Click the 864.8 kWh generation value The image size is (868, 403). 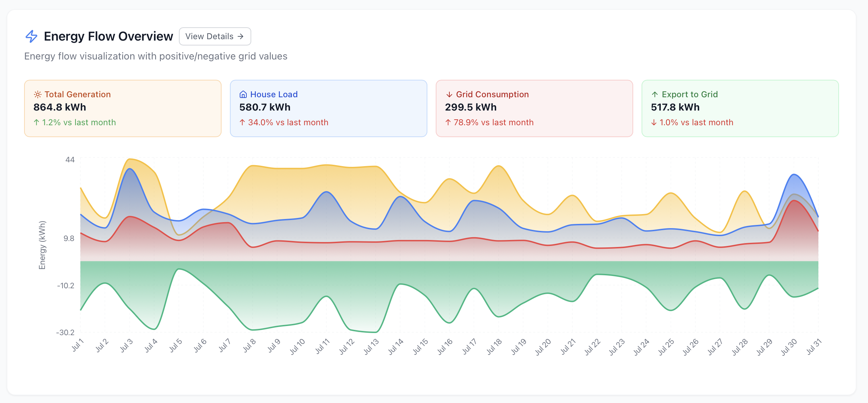(59, 107)
